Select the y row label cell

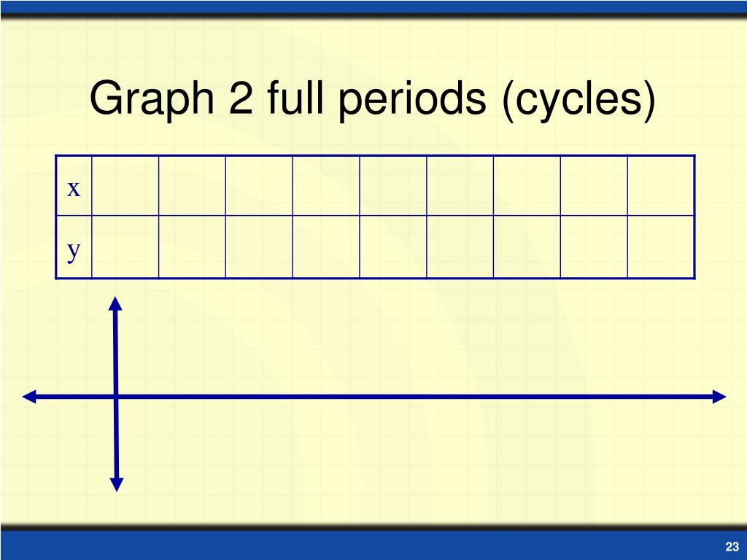point(74,246)
